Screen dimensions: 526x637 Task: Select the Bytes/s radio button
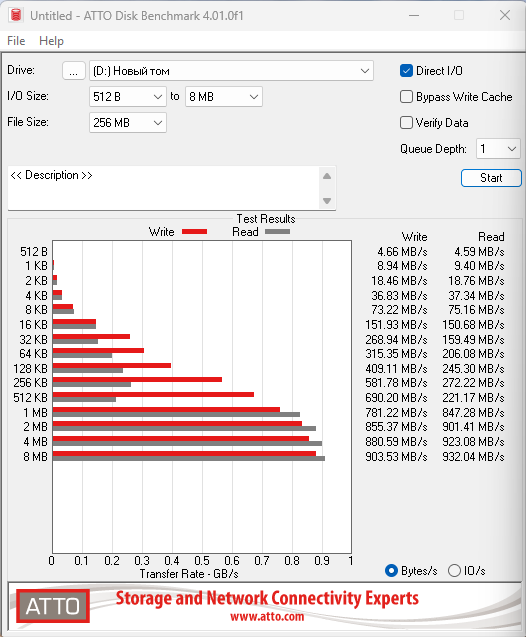point(391,571)
